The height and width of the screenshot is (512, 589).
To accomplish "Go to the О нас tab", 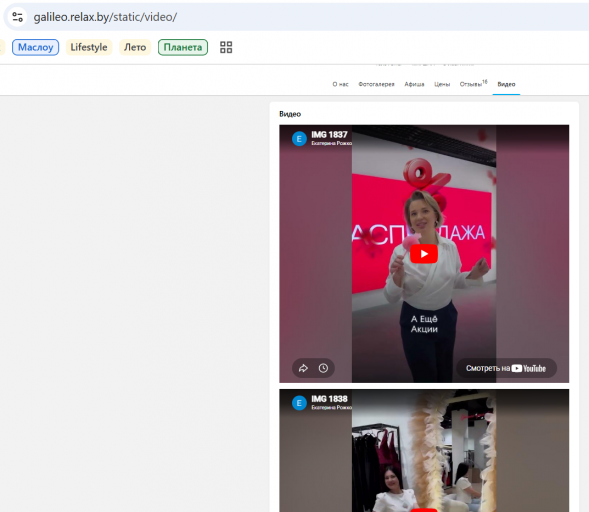I will click(340, 84).
